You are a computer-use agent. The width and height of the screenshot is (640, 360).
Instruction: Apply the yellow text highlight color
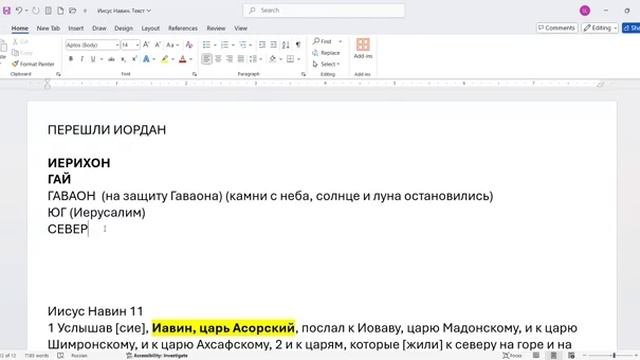164,60
